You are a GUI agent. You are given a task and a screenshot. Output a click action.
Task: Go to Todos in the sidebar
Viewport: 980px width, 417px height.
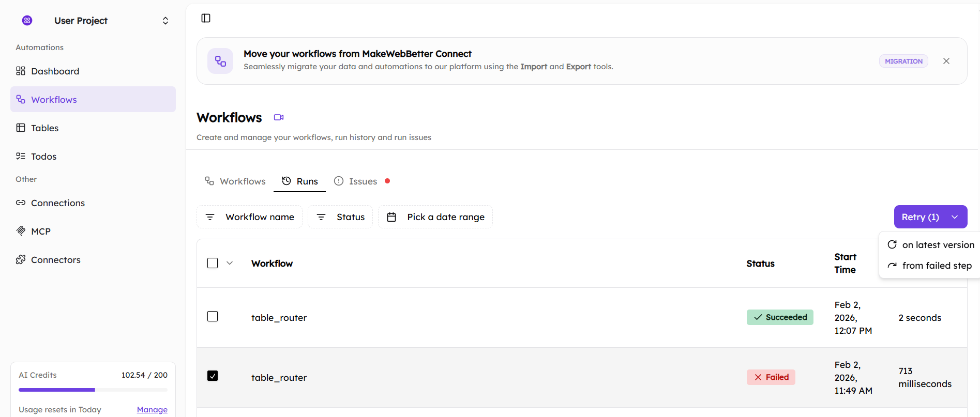(x=43, y=157)
